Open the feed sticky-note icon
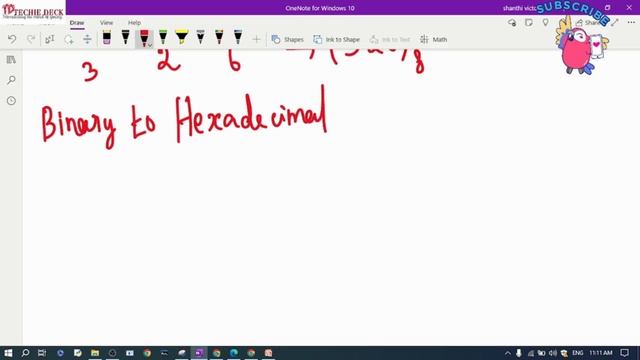Image resolution: width=640 pixels, height=360 pixels. (529, 22)
